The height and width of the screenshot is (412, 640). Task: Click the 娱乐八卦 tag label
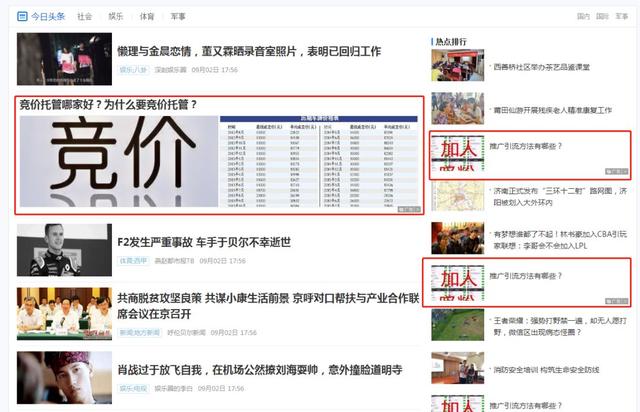pyautogui.click(x=133, y=70)
